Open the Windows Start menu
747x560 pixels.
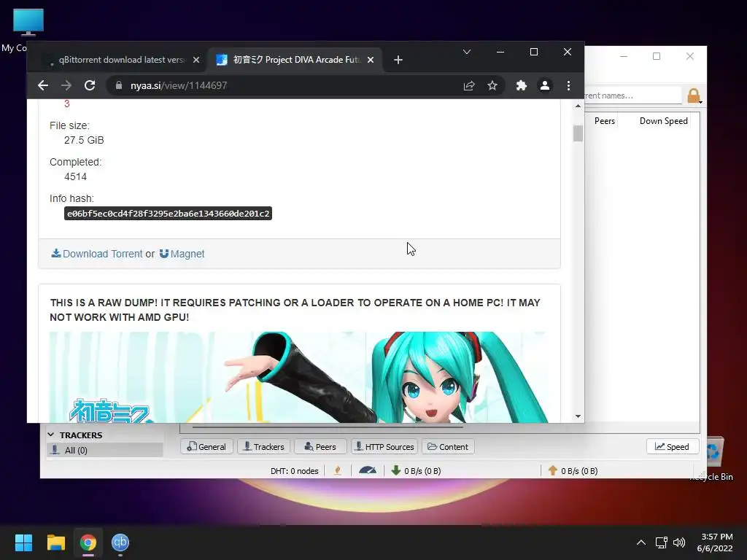click(x=23, y=542)
